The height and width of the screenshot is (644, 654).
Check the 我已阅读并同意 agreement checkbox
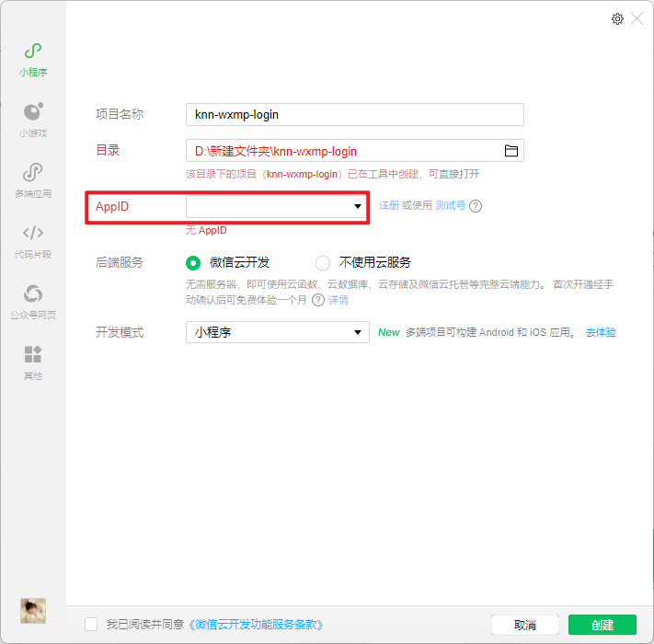point(91,625)
